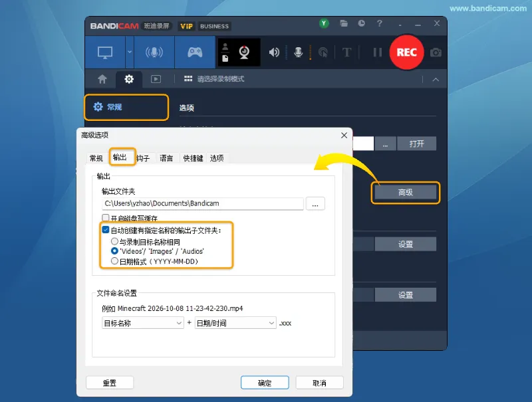
Task: Select game recording mode gamepad icon
Action: pyautogui.click(x=195, y=52)
